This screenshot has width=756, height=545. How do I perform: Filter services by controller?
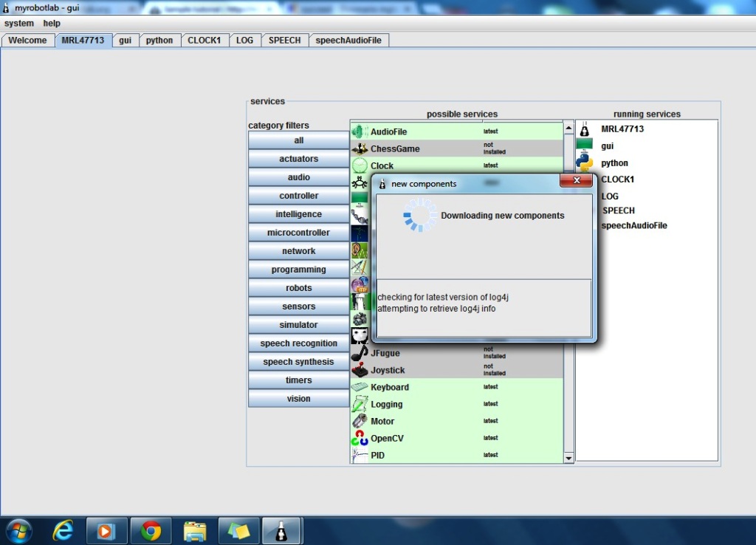tap(298, 196)
